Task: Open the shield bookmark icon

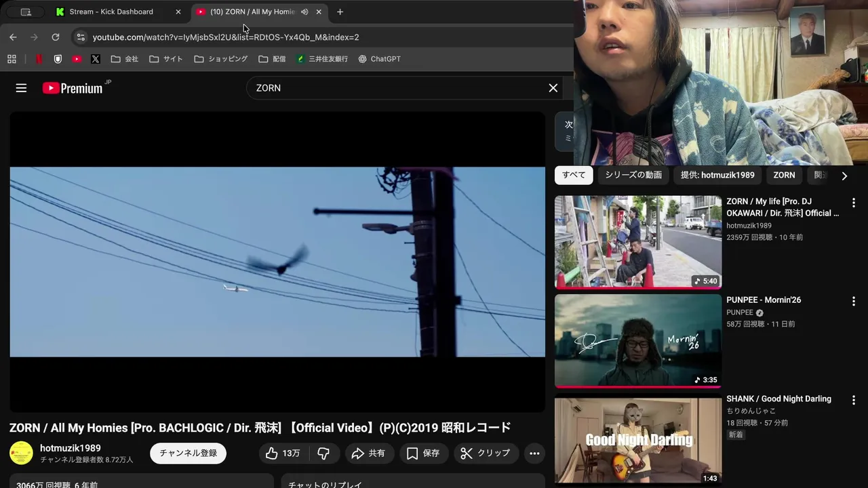Action: [58, 59]
